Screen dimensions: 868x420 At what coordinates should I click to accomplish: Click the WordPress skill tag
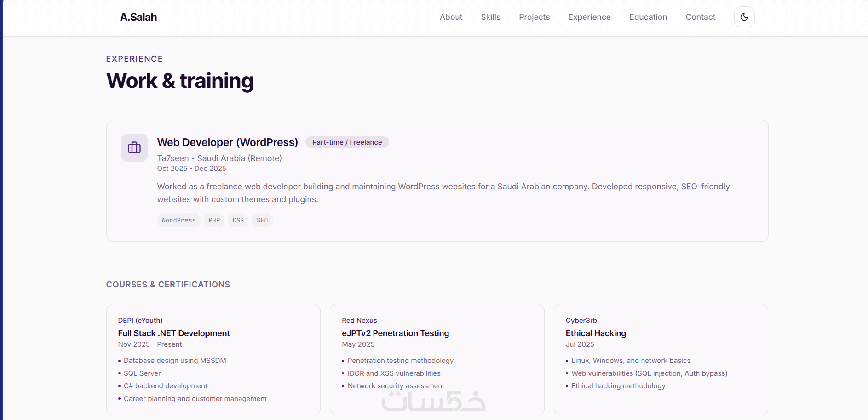(x=178, y=221)
